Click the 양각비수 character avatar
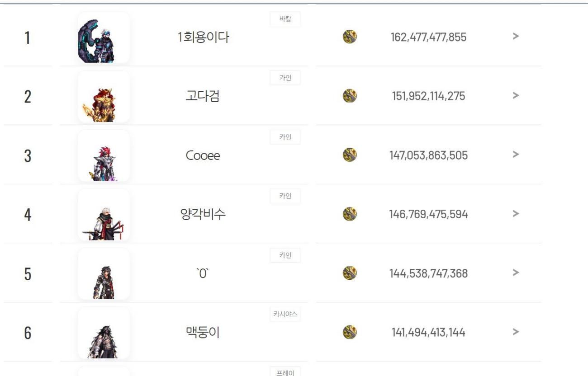 104,215
